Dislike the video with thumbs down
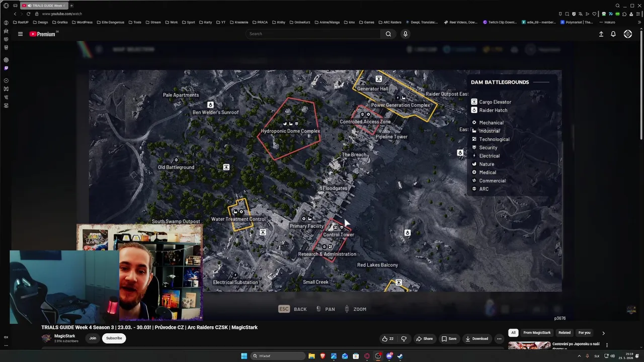Screen dimensions: 644x362 click(404, 338)
